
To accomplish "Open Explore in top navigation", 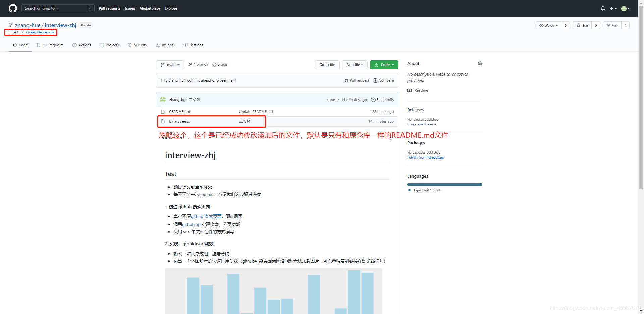I will pos(171,8).
